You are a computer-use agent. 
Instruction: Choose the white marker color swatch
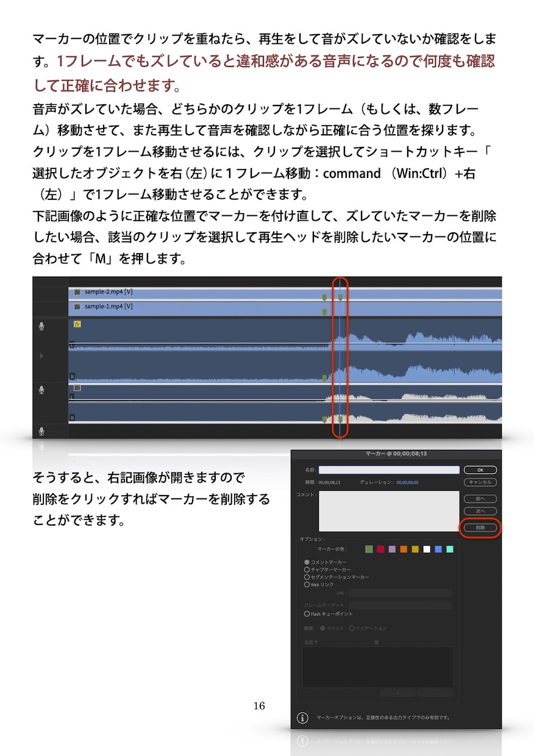point(427,549)
